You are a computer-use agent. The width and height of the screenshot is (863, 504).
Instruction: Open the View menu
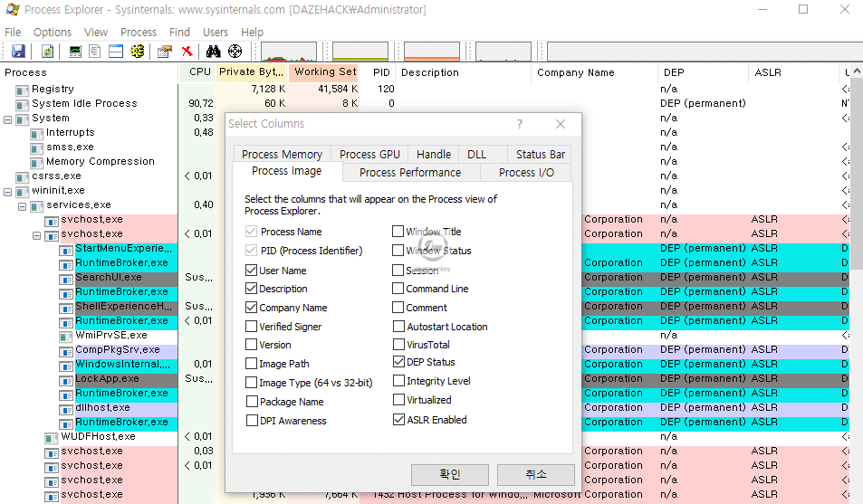pos(96,32)
